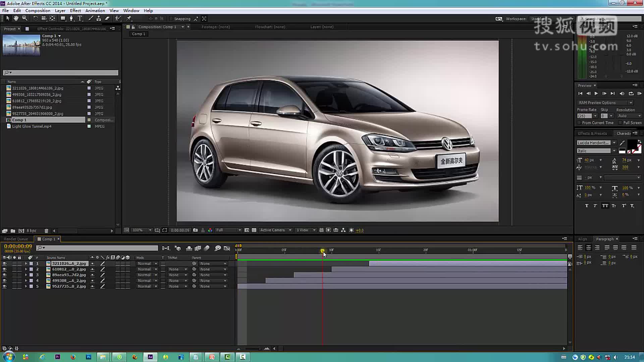Toggle the transparency grid in viewer
The height and width of the screenshot is (362, 644).
pyautogui.click(x=254, y=230)
